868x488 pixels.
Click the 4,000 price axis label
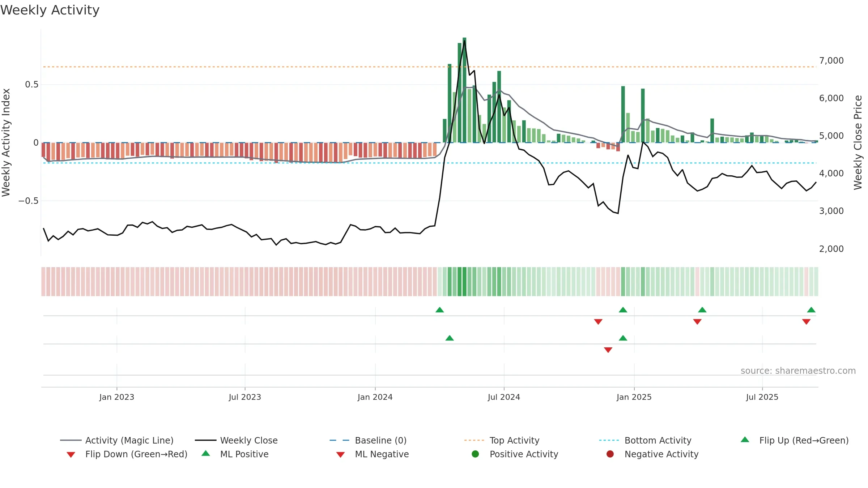(x=831, y=173)
